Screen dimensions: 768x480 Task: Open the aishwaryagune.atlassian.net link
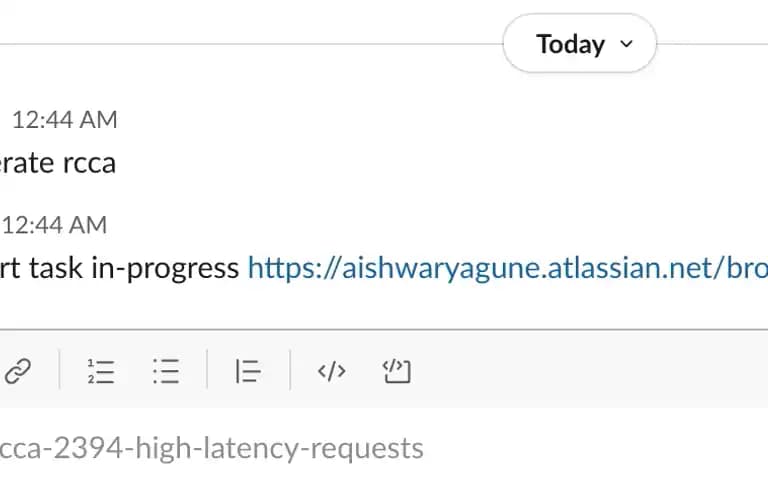click(507, 268)
